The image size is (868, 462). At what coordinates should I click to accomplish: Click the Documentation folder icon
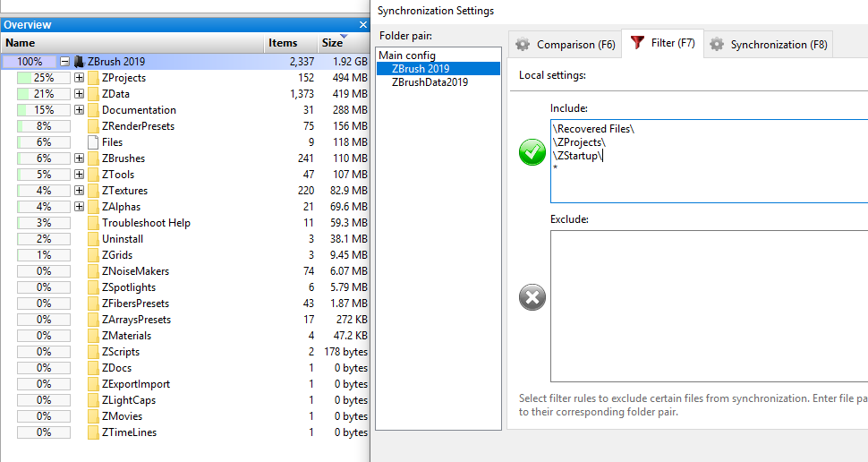tap(93, 110)
